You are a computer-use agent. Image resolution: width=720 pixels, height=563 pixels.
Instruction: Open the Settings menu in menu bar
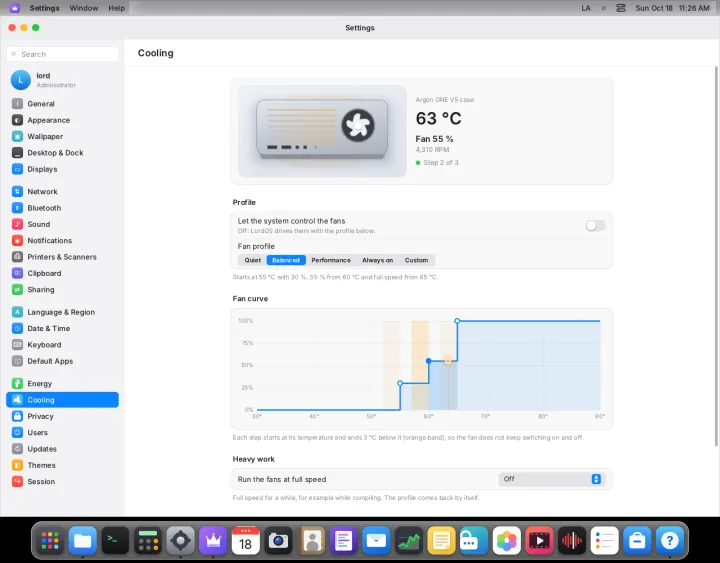coord(45,8)
